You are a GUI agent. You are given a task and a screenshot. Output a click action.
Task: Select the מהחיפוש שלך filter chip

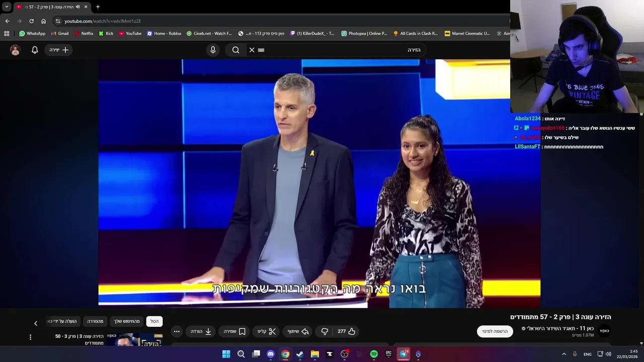[127, 321]
